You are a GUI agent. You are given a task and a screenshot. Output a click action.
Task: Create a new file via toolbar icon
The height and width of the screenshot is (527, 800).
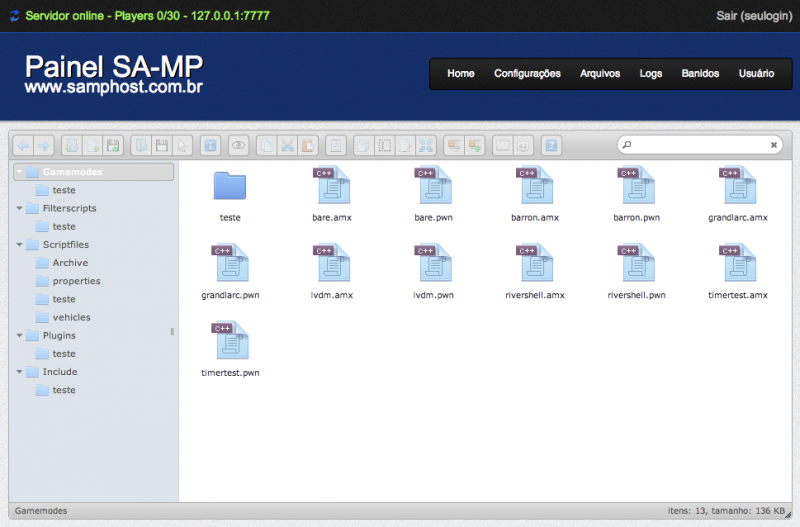point(93,146)
